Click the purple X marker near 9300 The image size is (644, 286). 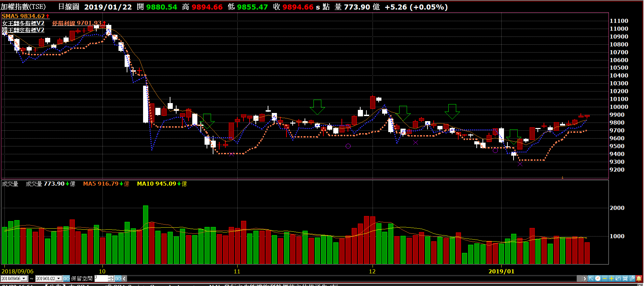(520, 164)
